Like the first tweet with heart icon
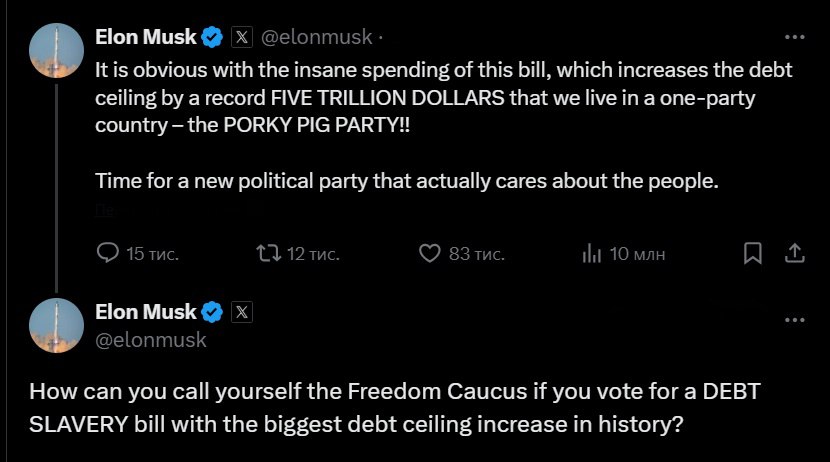This screenshot has height=462, width=830. point(429,254)
